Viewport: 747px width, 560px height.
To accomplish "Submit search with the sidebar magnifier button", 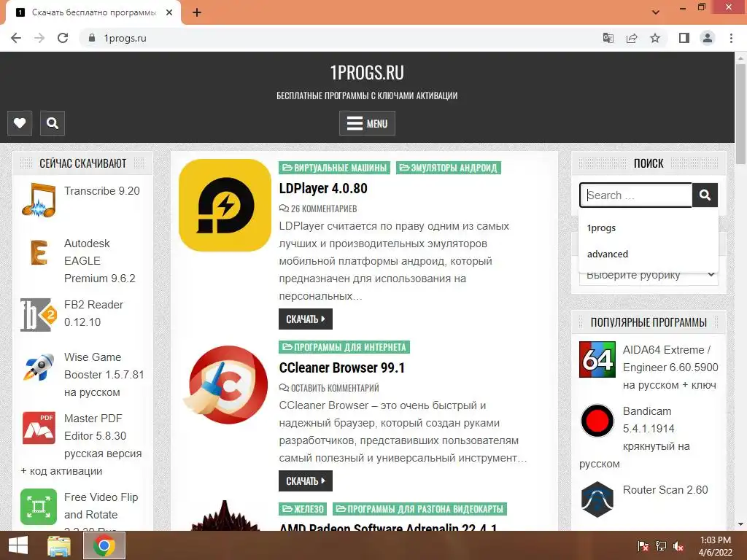I will coord(705,195).
